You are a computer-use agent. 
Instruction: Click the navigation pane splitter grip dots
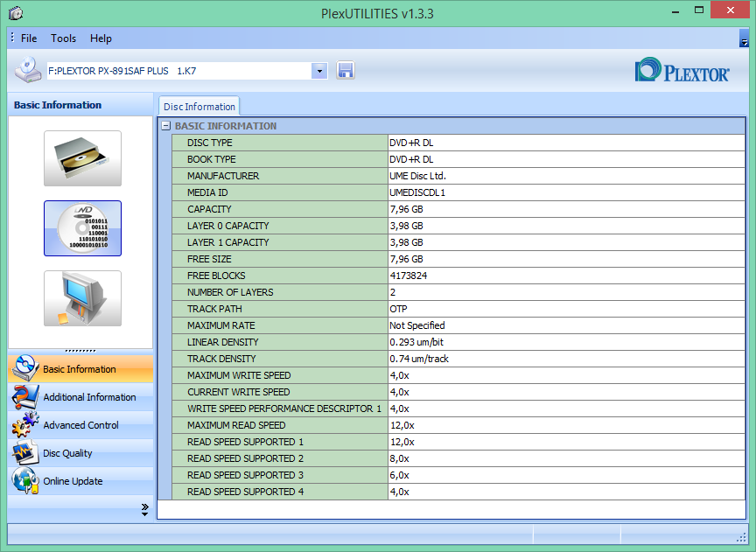tap(80, 351)
